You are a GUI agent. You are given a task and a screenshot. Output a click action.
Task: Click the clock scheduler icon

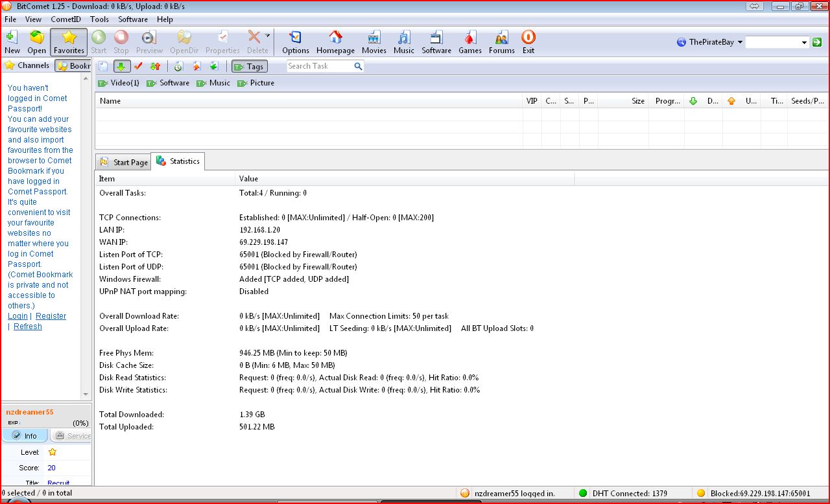(x=178, y=66)
